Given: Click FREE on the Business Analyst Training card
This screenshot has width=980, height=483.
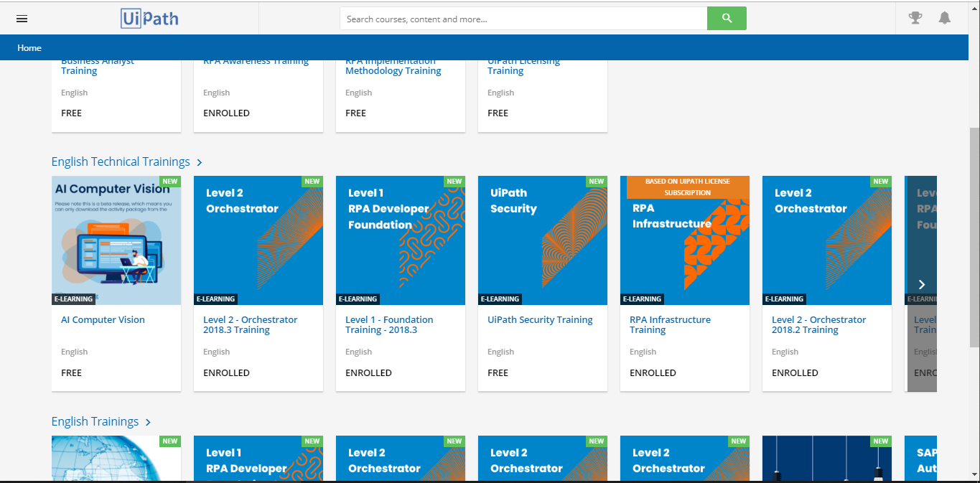Looking at the screenshot, I should [x=72, y=113].
